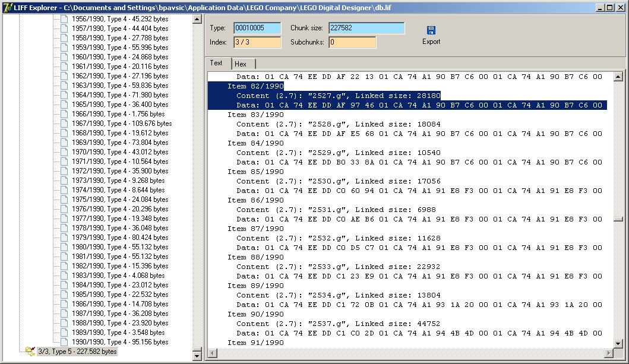Click file icon of 1969/1990 entry
The height and width of the screenshot is (364, 629).
[x=64, y=143]
